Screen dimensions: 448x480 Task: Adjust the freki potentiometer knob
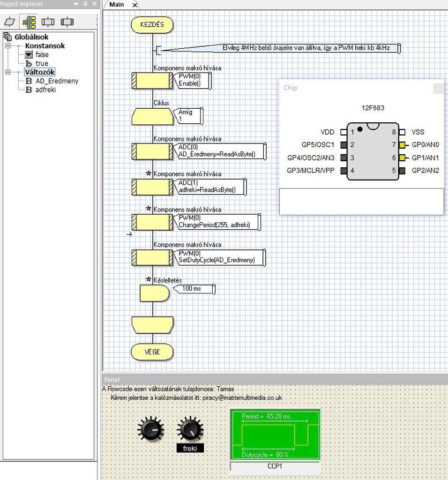tap(190, 429)
